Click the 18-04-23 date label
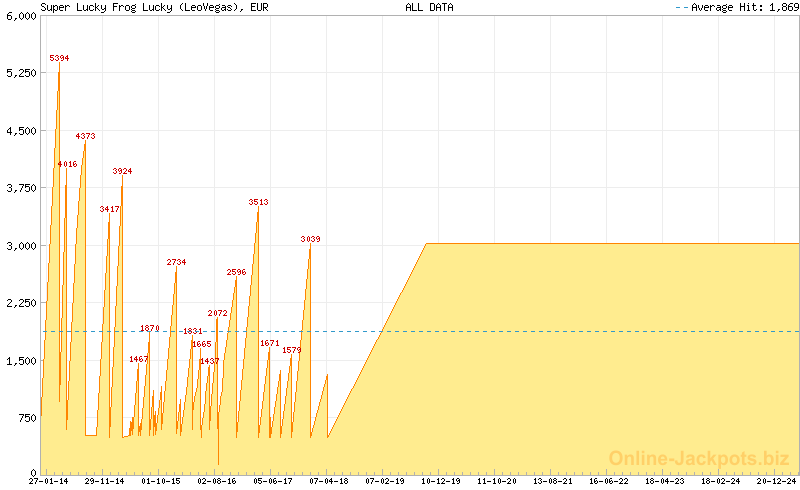The image size is (800, 490). [665, 481]
